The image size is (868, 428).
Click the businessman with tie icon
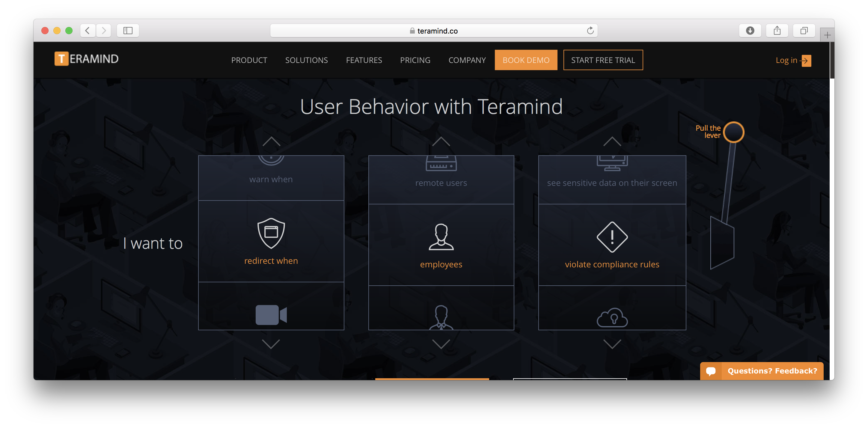441,317
